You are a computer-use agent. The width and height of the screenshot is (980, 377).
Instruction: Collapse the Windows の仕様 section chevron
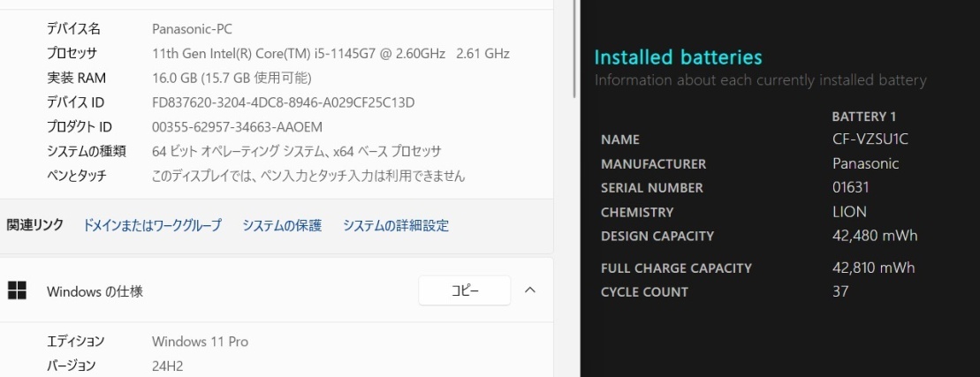(x=530, y=290)
